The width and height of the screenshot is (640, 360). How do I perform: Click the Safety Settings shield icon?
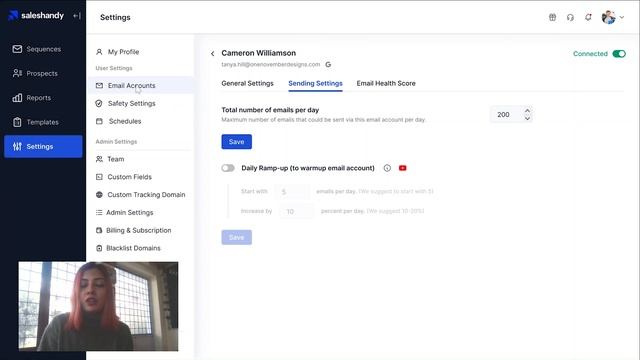[99, 104]
